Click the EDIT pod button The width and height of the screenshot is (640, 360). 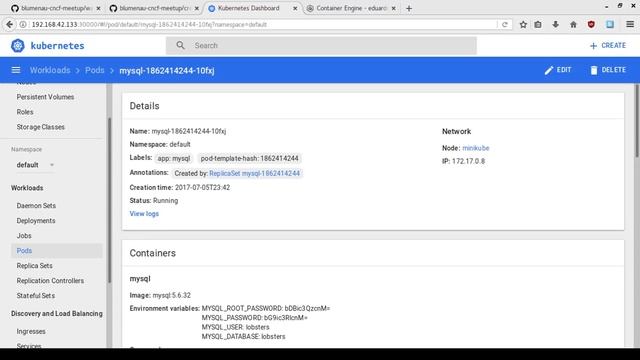click(558, 70)
